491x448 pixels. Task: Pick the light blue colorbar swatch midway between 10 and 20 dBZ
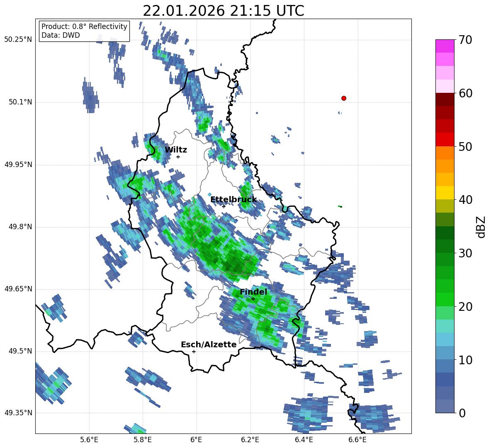point(445,339)
